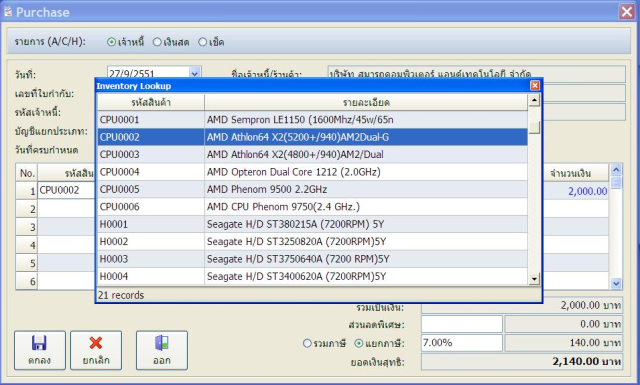Select row H0001 in lookup
The height and width of the screenshot is (385, 640).
click(x=313, y=224)
